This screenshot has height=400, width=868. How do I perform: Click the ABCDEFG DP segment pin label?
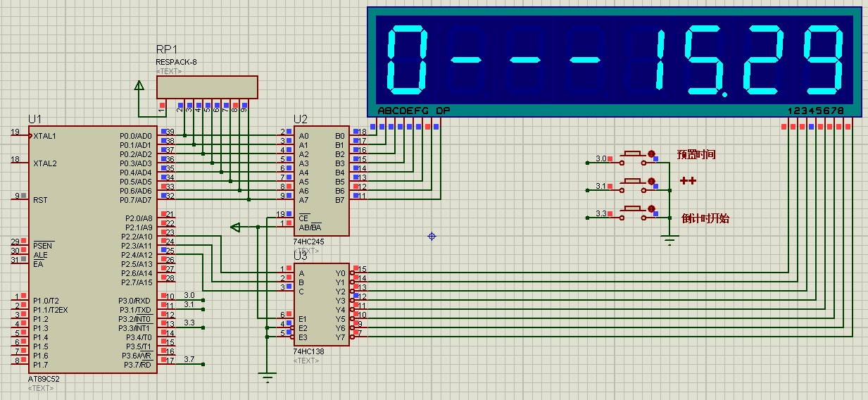point(413,111)
